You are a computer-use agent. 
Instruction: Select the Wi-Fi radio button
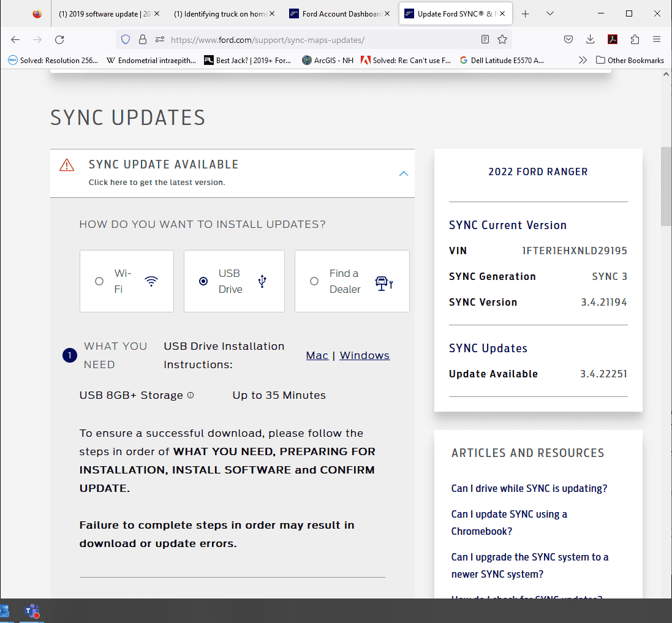click(x=99, y=281)
